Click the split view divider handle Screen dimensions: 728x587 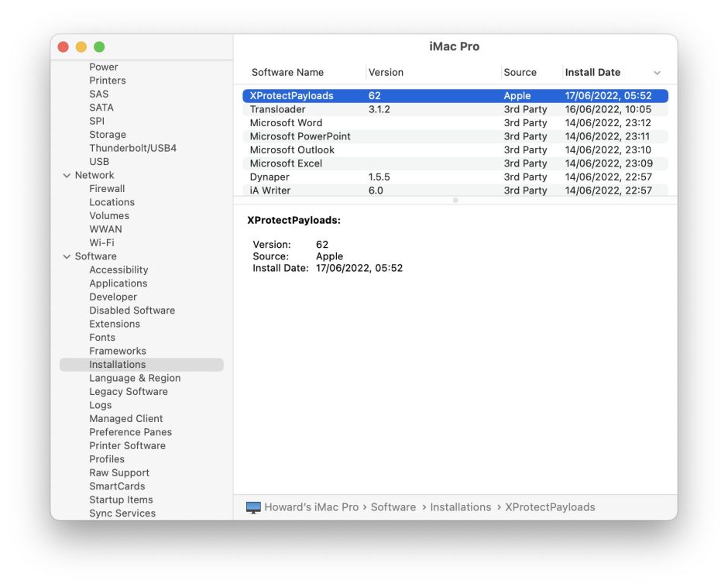tap(455, 200)
